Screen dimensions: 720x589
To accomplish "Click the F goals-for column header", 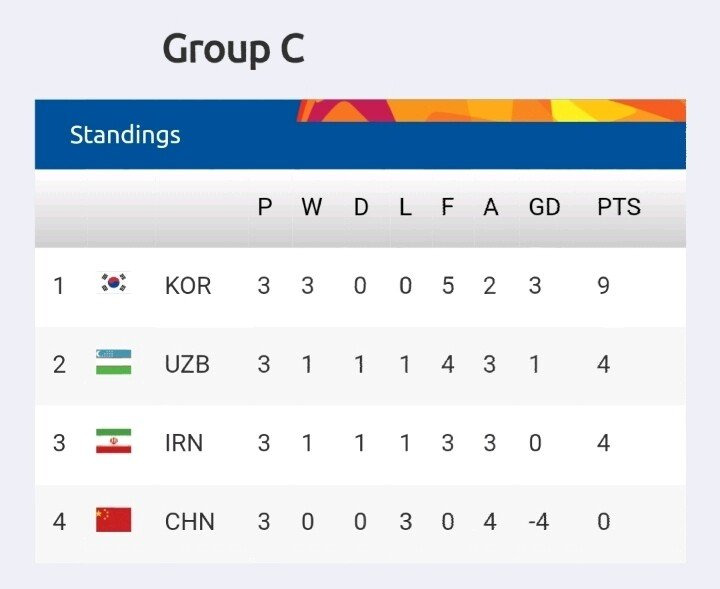I will (448, 207).
